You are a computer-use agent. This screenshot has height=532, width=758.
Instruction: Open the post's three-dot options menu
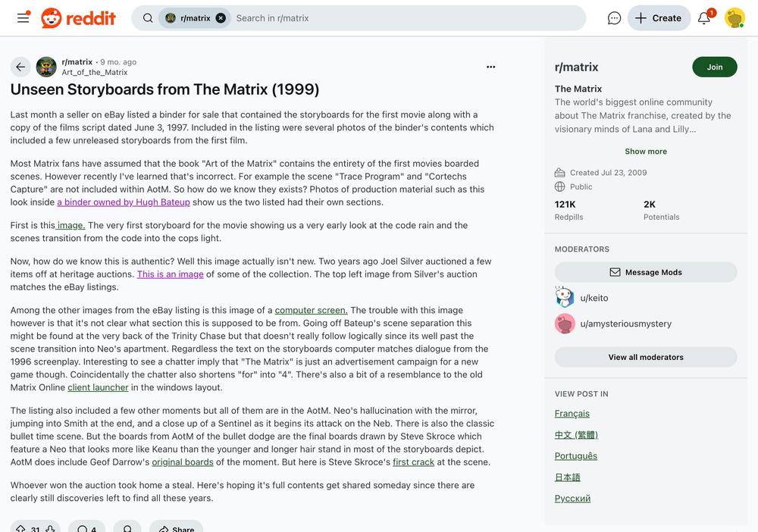(x=490, y=67)
